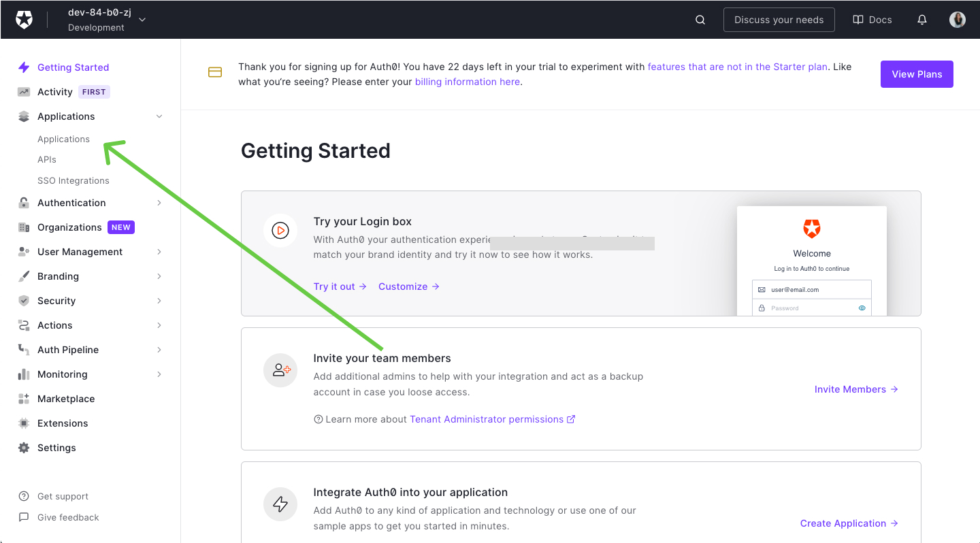Select the Monitoring sidebar icon
Screen dimensions: 980x543
[x=22, y=374]
